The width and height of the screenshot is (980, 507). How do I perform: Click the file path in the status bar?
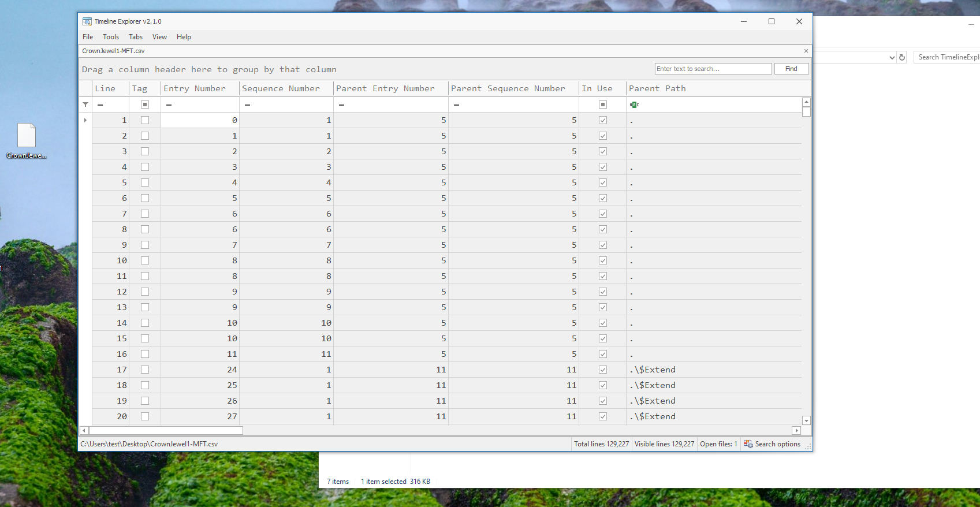[149, 444]
